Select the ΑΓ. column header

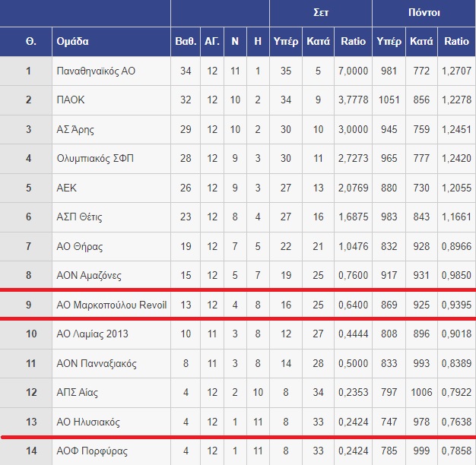tap(212, 41)
